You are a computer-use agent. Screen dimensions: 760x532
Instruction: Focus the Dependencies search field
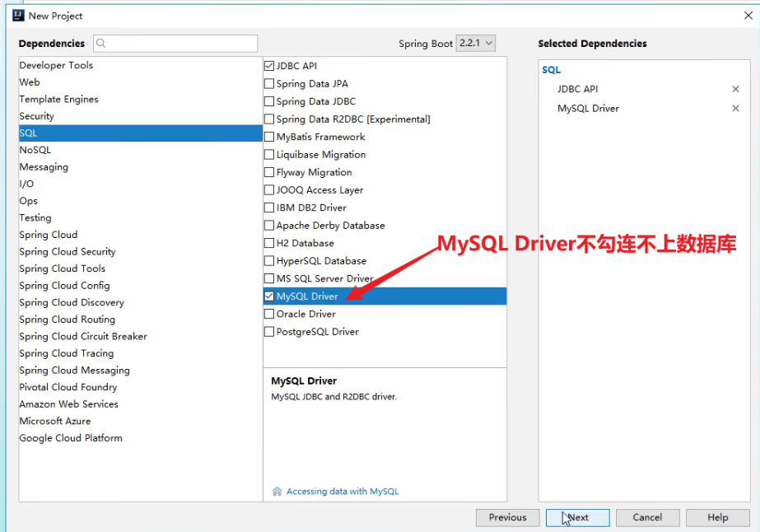point(175,43)
